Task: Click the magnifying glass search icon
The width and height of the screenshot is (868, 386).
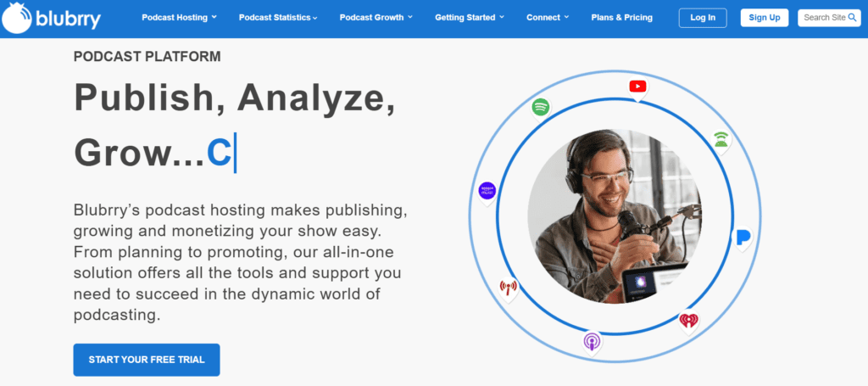Action: pyautogui.click(x=852, y=18)
